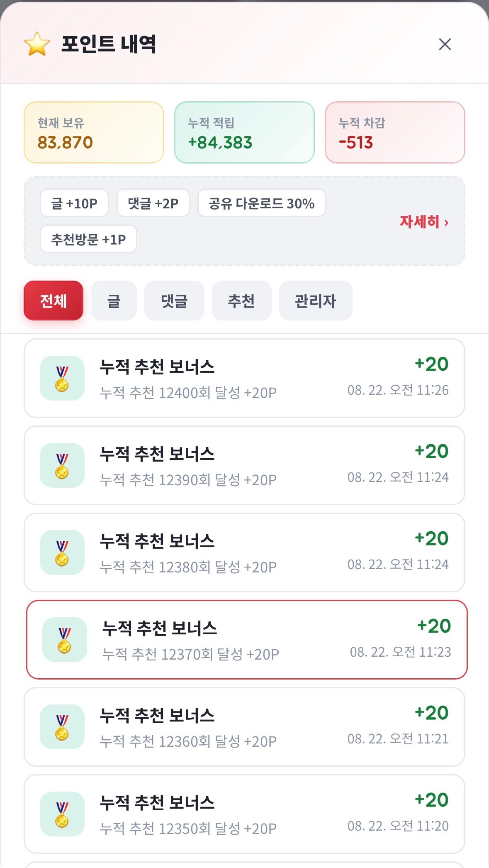The height and width of the screenshot is (868, 489).
Task: Click the 추천방문 +1P chip
Action: [88, 239]
